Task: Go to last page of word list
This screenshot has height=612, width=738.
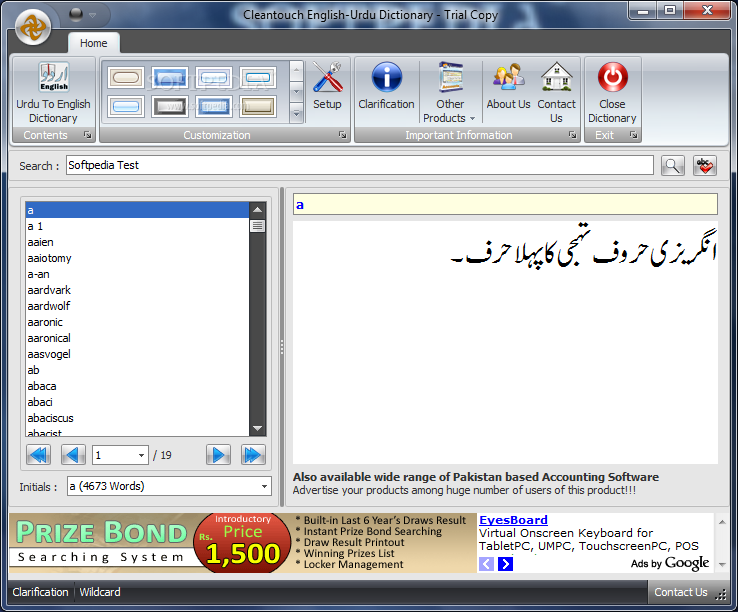Action: (x=253, y=455)
